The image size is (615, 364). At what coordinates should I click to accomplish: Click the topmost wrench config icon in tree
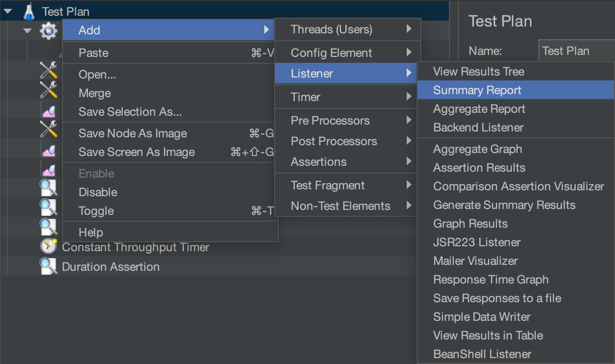click(48, 71)
